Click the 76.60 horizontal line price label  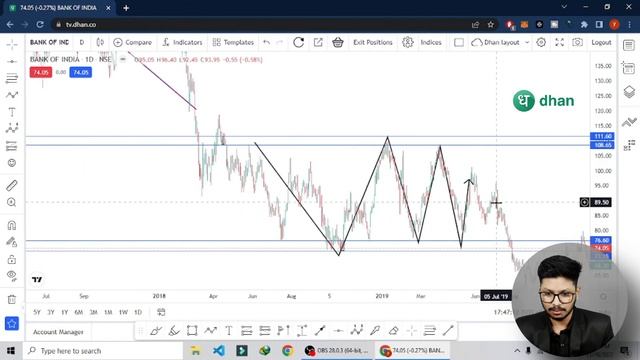point(602,240)
